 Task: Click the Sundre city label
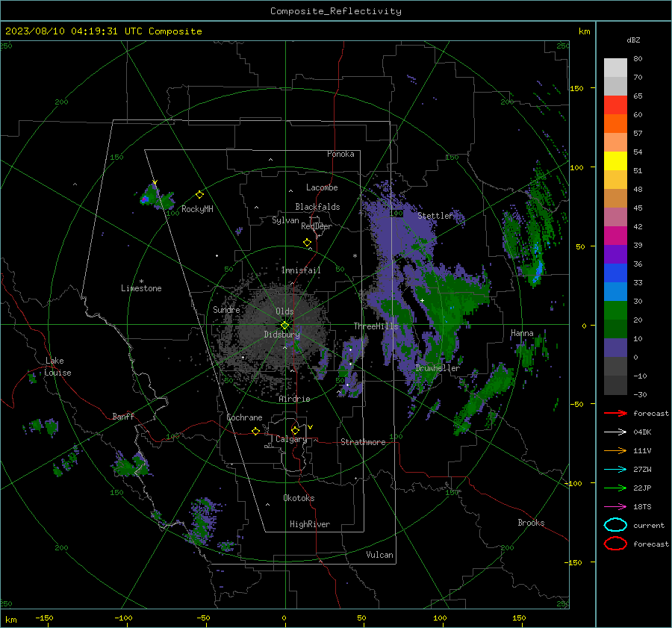(226, 309)
